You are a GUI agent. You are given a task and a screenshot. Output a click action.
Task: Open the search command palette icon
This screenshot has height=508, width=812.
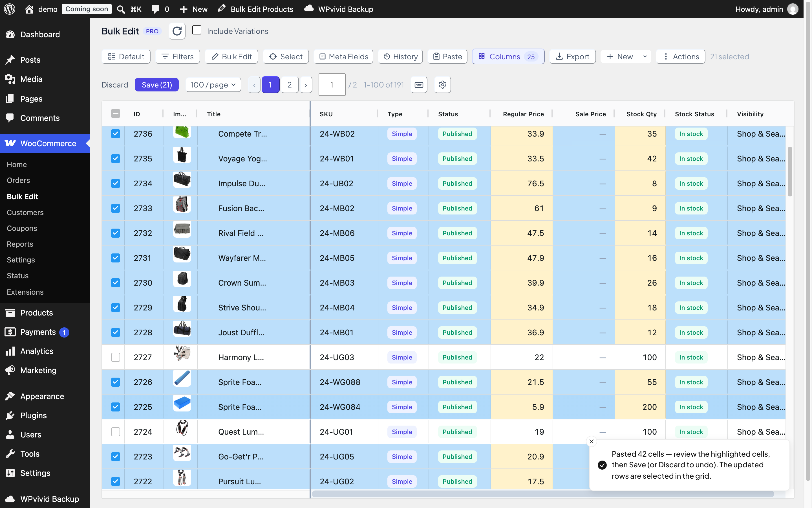point(121,9)
